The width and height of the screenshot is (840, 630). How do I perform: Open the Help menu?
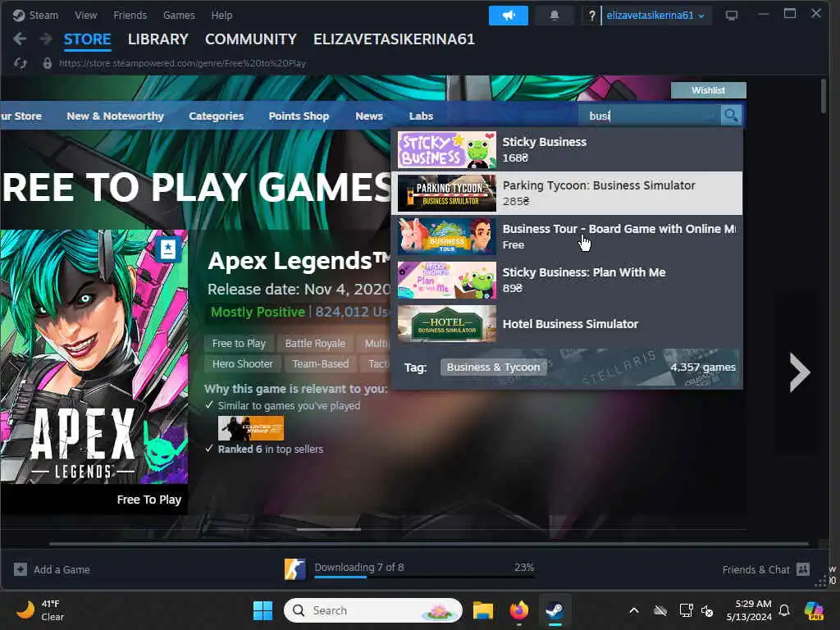coord(221,15)
